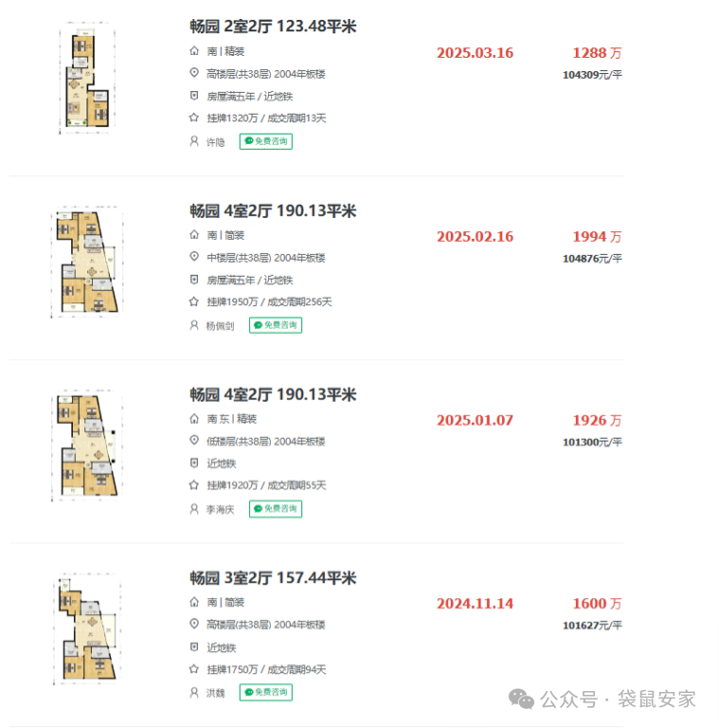Screen dimensions: 719x728
Task: Click house icon beside 南 | 精装 in 123.48平米 listing
Action: tap(195, 51)
